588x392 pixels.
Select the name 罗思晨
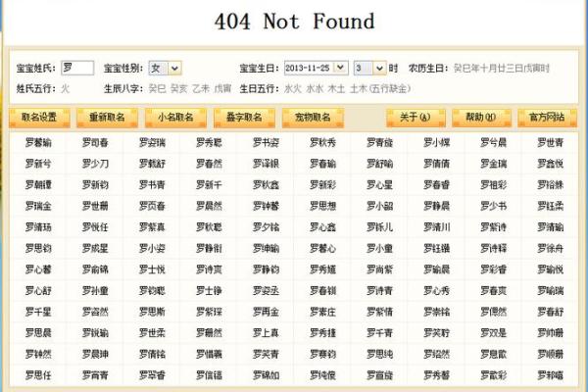click(38, 333)
